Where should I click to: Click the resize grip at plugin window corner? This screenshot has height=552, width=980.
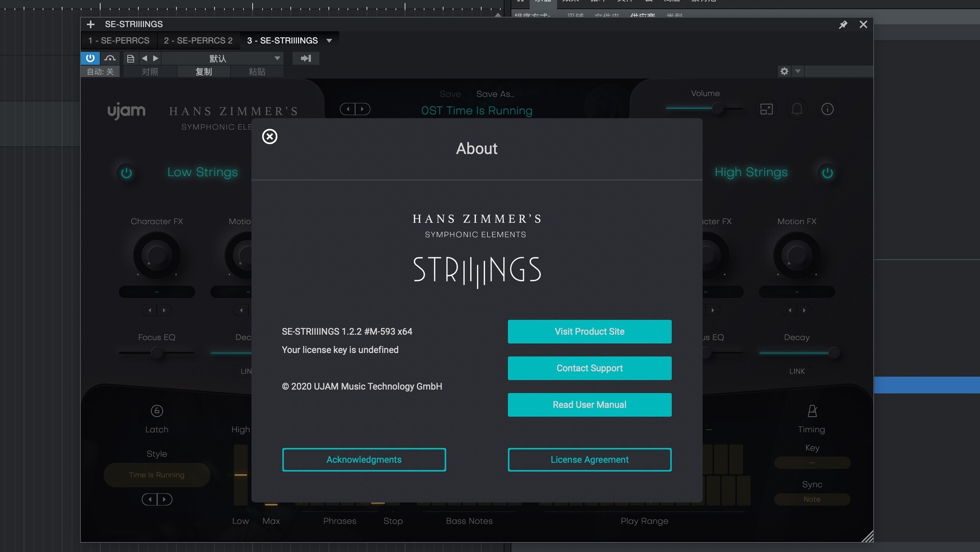click(x=867, y=536)
